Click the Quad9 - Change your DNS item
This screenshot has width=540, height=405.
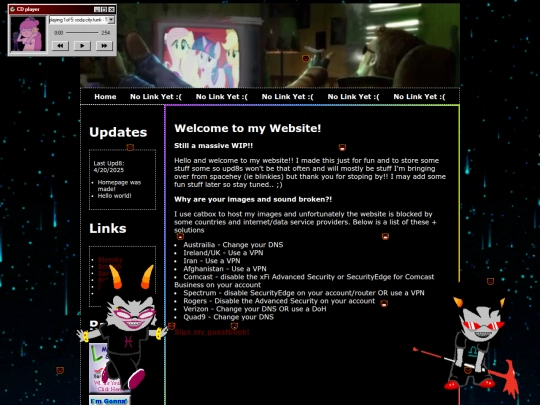pos(228,317)
